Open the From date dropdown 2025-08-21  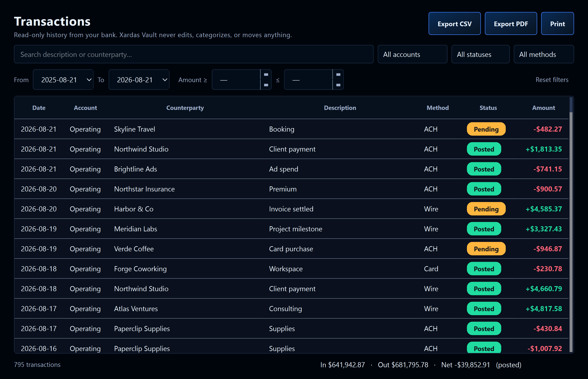point(63,80)
